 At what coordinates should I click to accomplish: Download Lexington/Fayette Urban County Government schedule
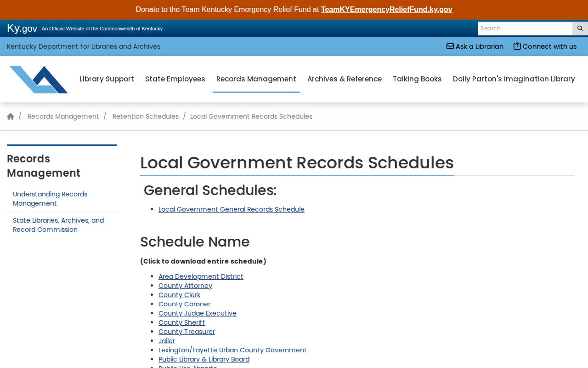232,350
